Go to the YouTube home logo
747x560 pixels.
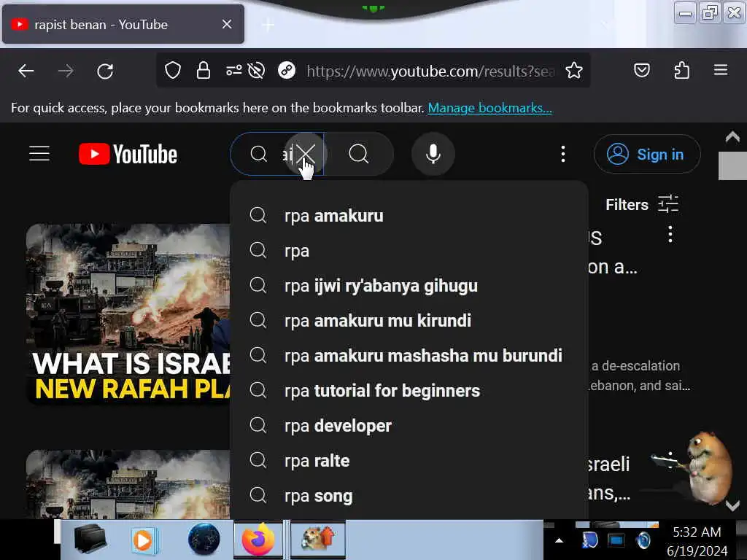(x=128, y=154)
